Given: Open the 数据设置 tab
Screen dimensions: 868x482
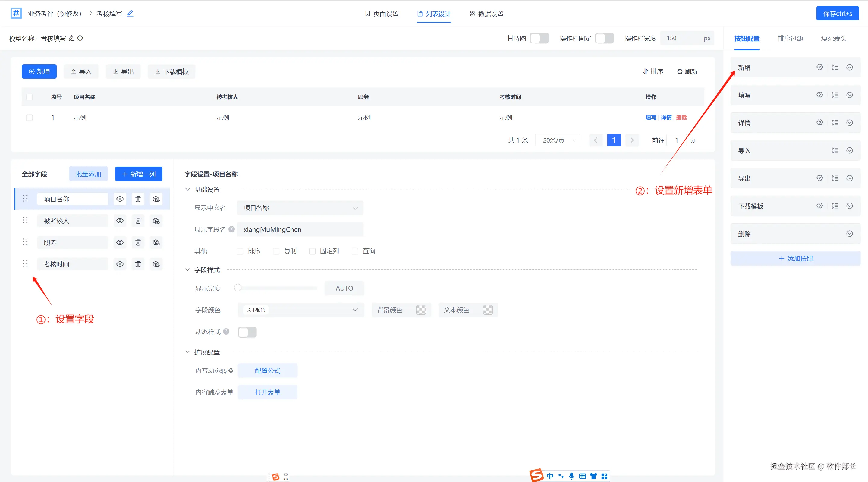Looking at the screenshot, I should [x=486, y=14].
